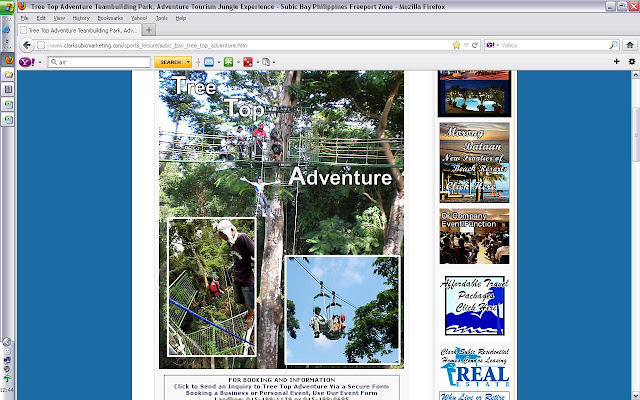Open the Help menu
The width and height of the screenshot is (640, 400).
pos(181,18)
